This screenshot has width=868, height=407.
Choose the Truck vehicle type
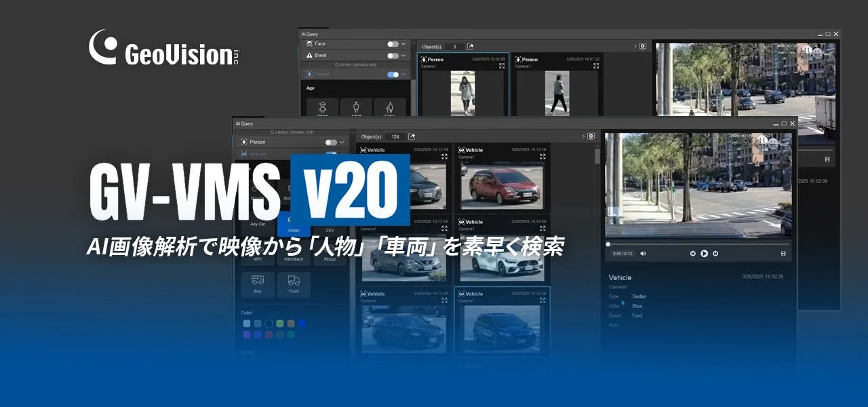294,284
